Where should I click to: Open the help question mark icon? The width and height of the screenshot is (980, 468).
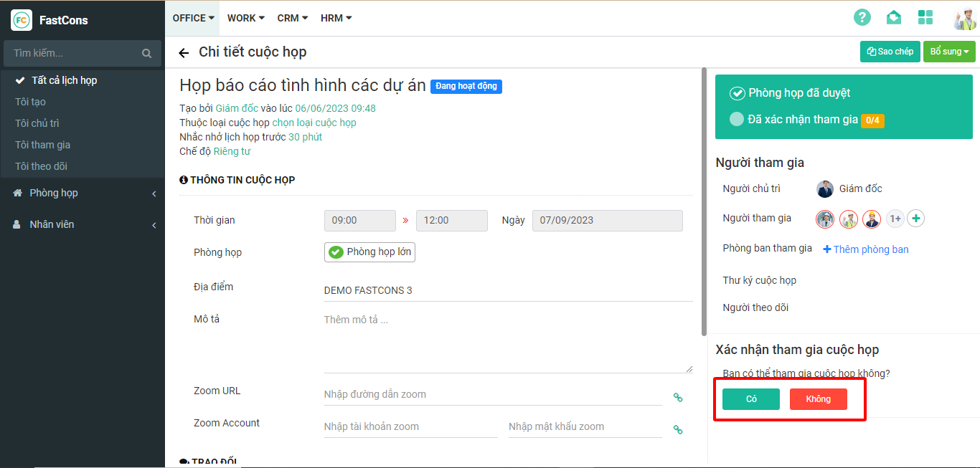(862, 18)
